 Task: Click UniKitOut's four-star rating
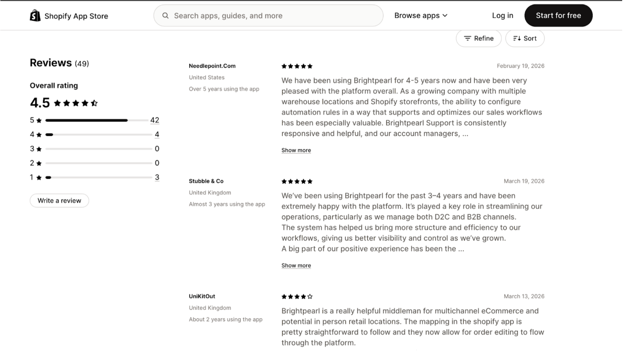[x=297, y=297]
